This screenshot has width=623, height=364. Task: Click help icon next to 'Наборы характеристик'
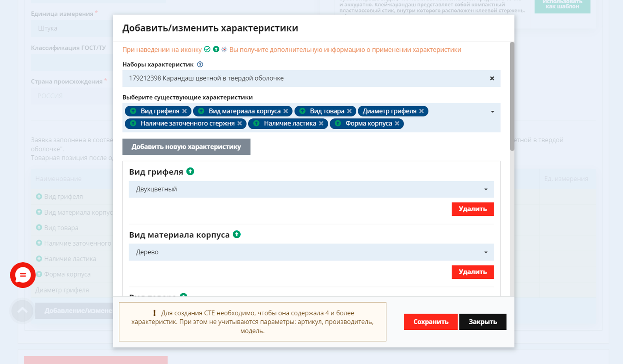pos(200,64)
